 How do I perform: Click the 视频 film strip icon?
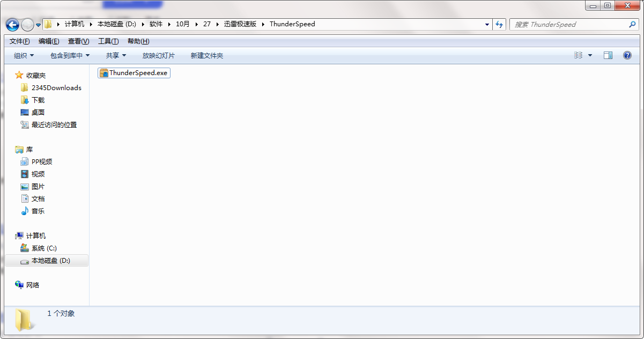pos(25,174)
